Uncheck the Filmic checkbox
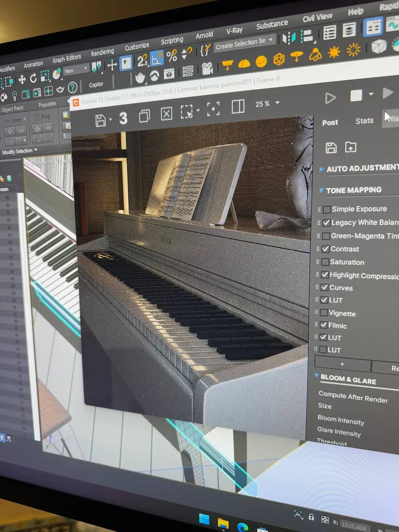 click(324, 325)
